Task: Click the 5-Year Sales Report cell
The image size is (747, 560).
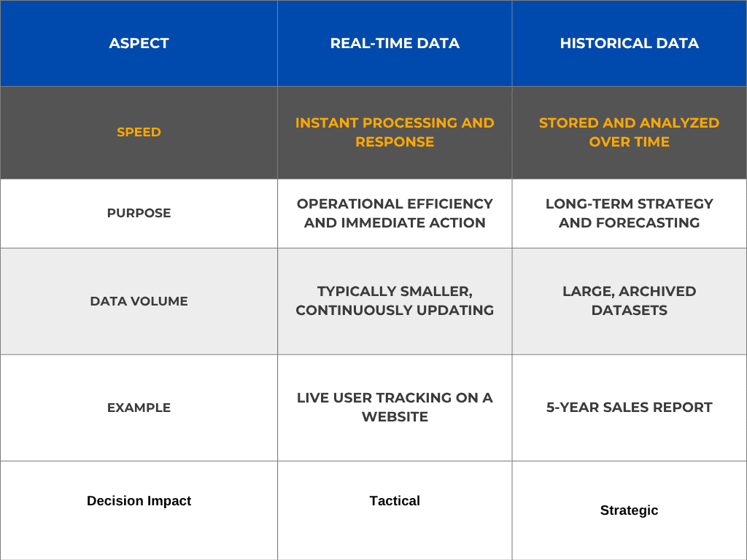Action: tap(629, 408)
